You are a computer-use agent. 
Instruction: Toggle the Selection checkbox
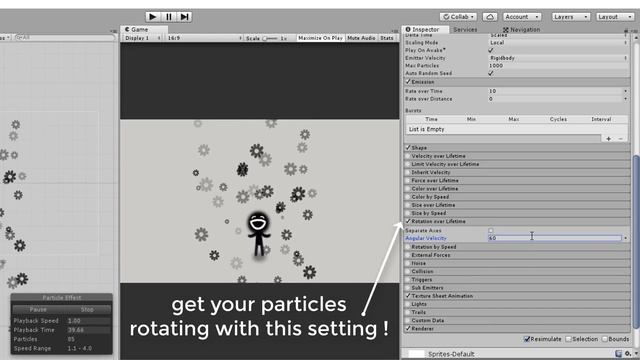coord(568,339)
